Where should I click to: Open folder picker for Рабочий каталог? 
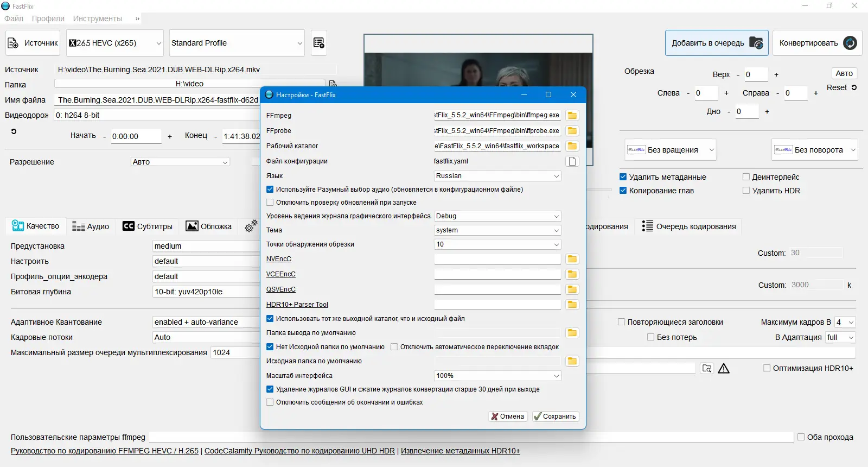tap(572, 146)
